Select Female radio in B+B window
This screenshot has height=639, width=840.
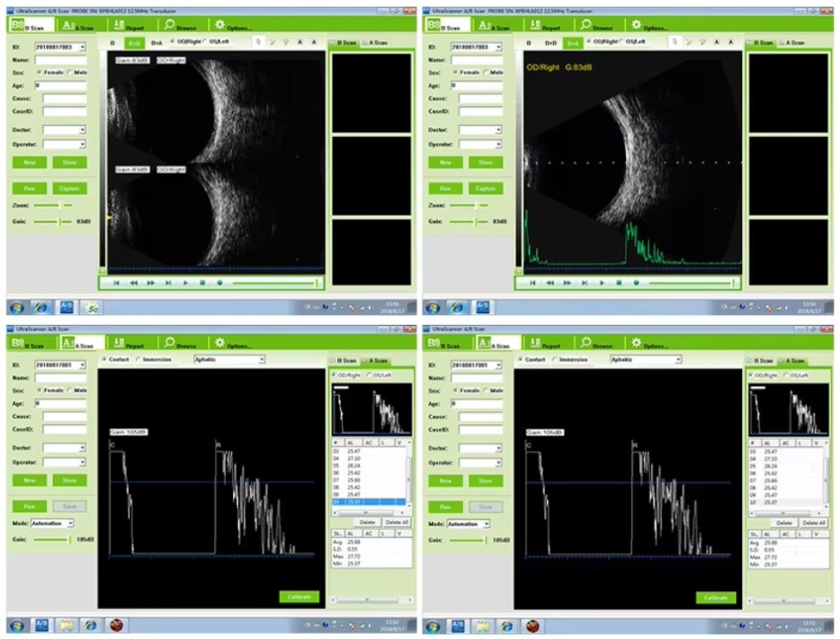tap(40, 72)
